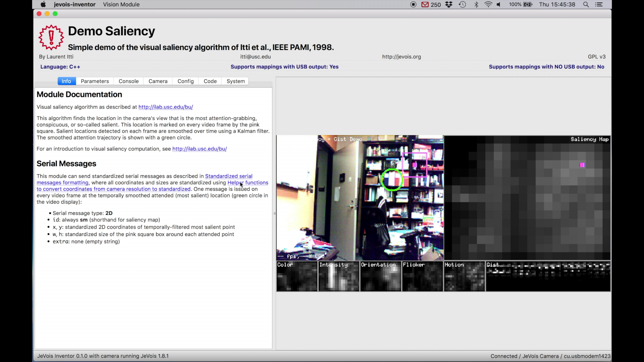The width and height of the screenshot is (644, 362).
Task: Open the Wi-Fi menu bar icon
Action: [488, 4]
